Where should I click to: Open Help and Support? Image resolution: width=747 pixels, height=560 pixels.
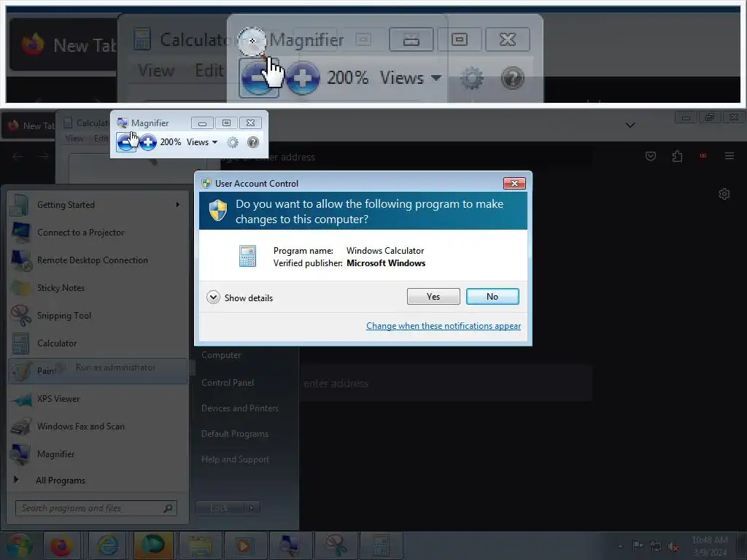tap(235, 459)
